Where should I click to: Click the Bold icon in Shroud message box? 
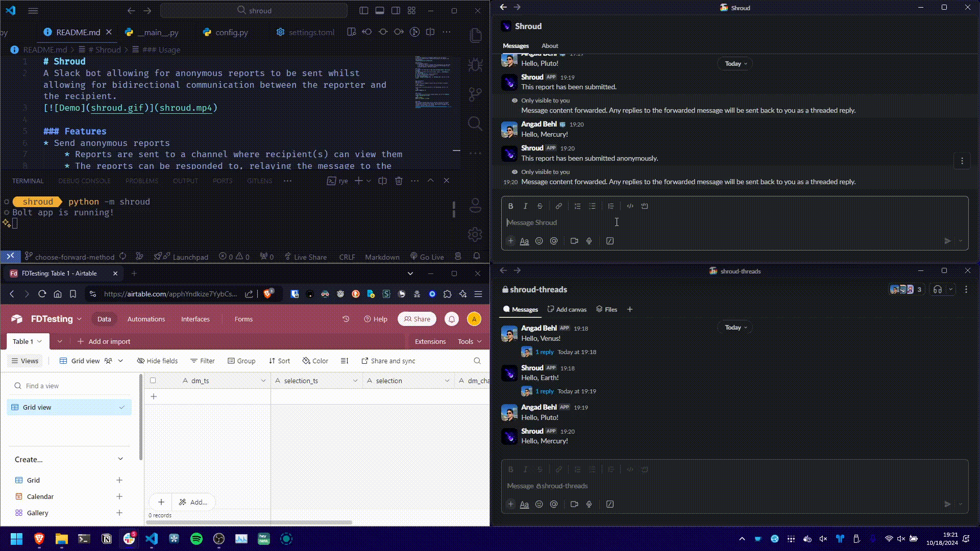point(510,206)
